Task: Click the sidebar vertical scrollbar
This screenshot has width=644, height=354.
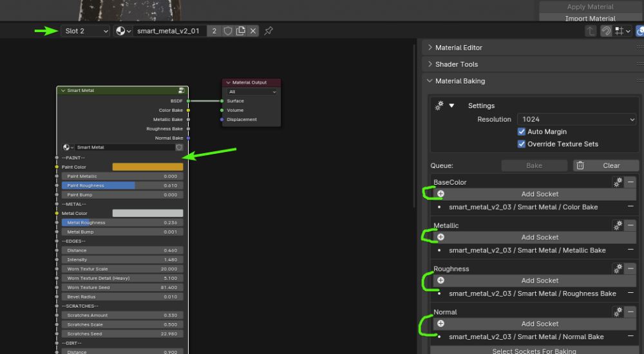Action: pos(414,126)
